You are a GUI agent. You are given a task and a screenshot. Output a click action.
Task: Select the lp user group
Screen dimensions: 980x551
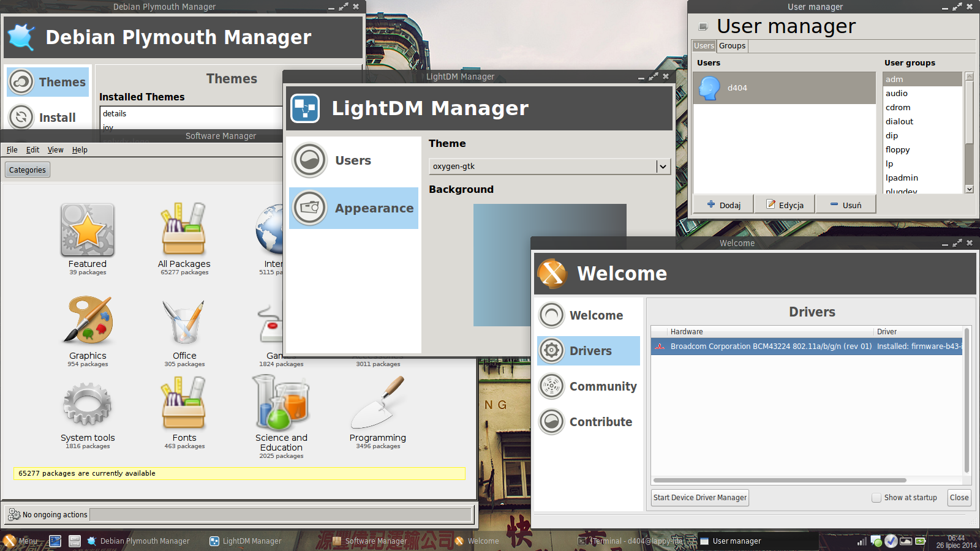922,163
